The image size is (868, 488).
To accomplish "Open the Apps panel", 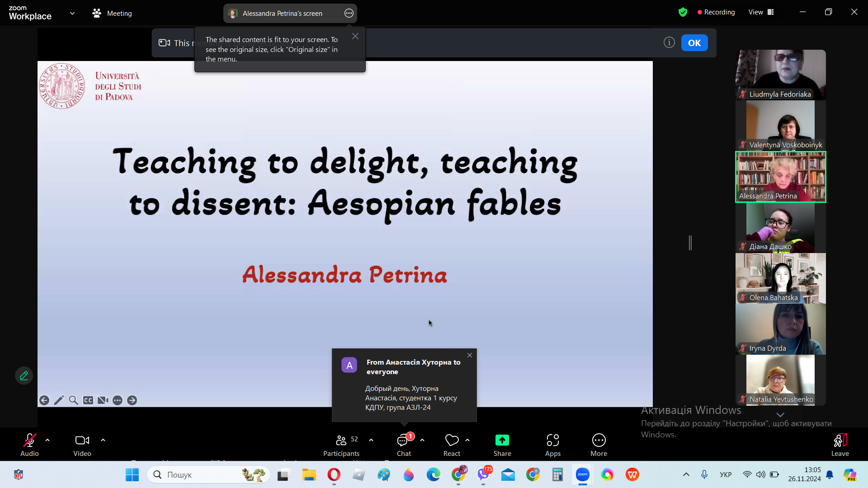I will point(553,445).
